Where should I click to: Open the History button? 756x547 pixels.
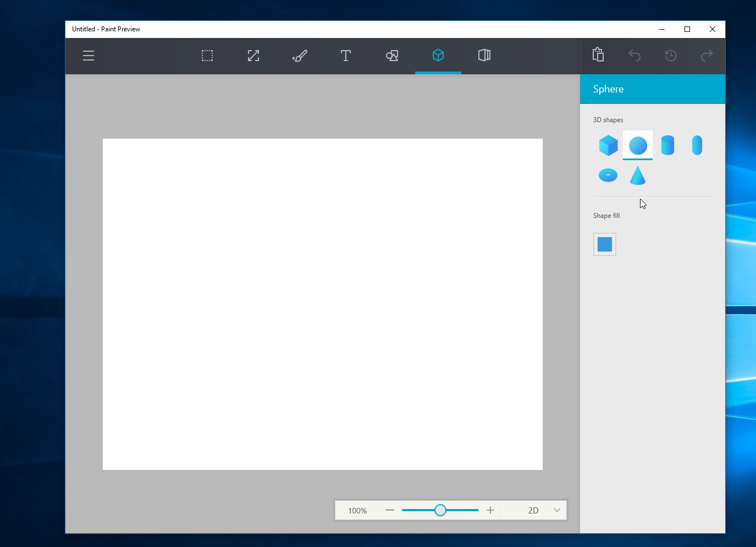click(x=671, y=56)
